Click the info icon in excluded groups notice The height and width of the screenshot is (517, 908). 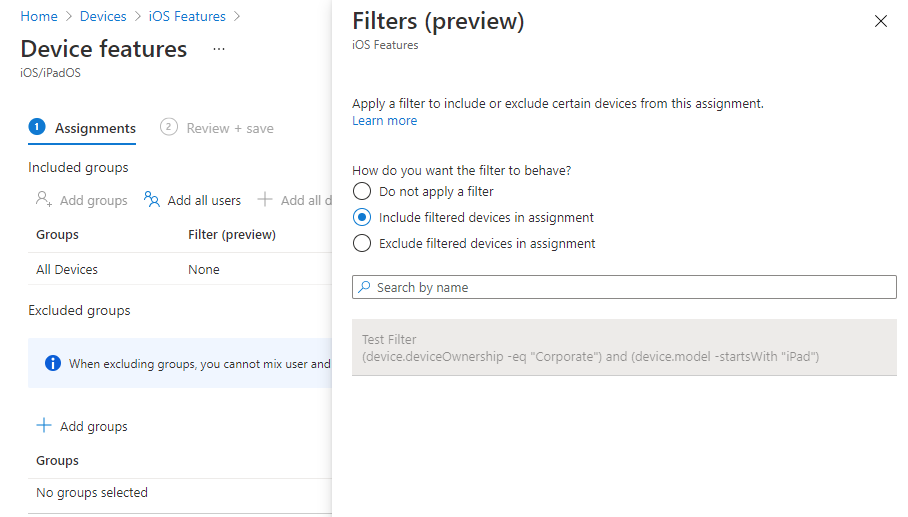[x=53, y=363]
